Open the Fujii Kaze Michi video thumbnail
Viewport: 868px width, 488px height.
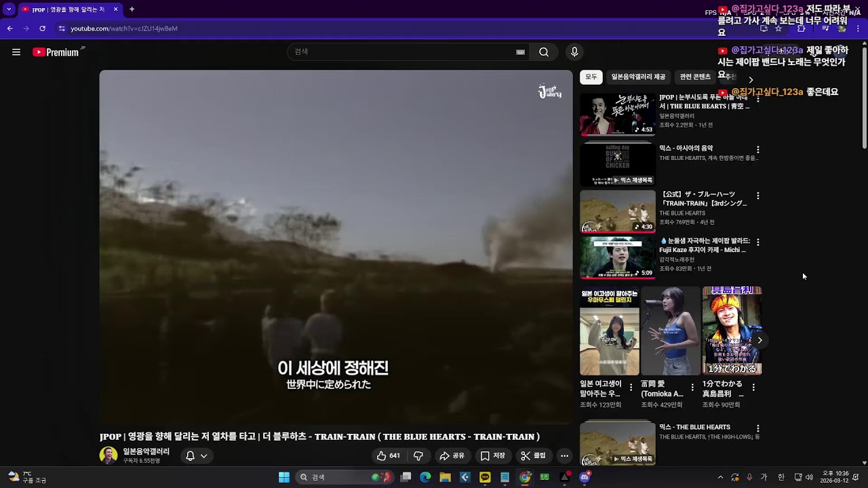point(618,258)
